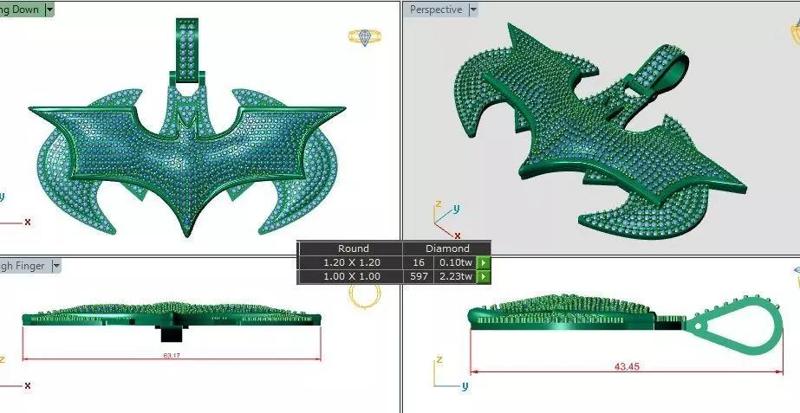Select the '597' gem count cell

coord(418,277)
